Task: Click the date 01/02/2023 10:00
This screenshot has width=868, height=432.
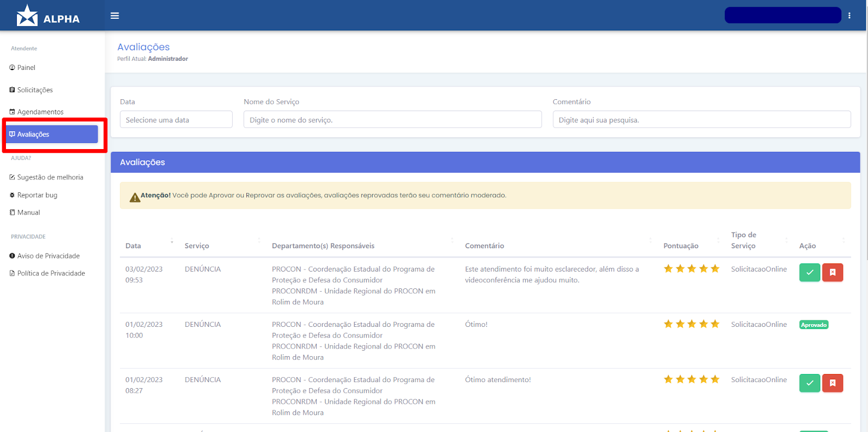Action: tap(144, 330)
